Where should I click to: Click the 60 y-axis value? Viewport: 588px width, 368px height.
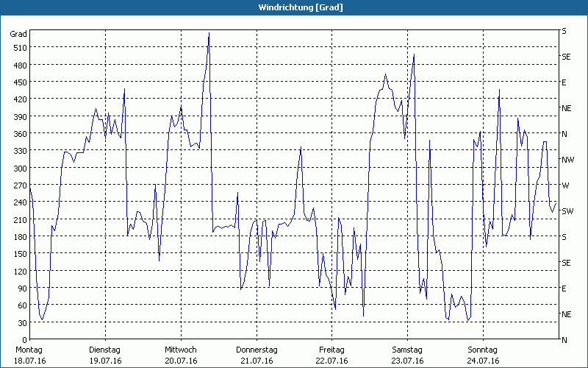click(23, 305)
